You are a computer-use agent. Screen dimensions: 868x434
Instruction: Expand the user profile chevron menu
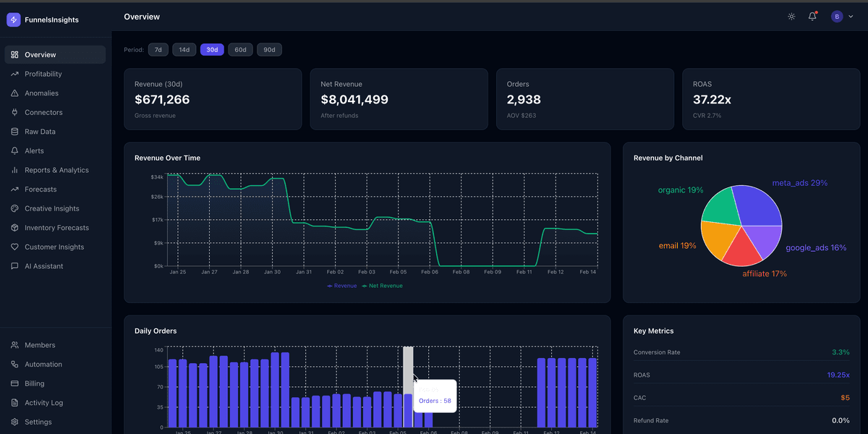851,16
